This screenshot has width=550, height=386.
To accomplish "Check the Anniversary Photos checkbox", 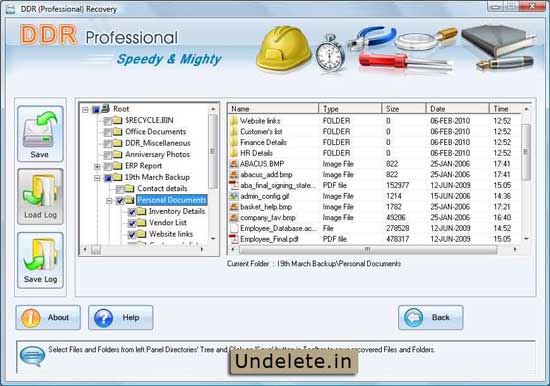I will (x=108, y=155).
